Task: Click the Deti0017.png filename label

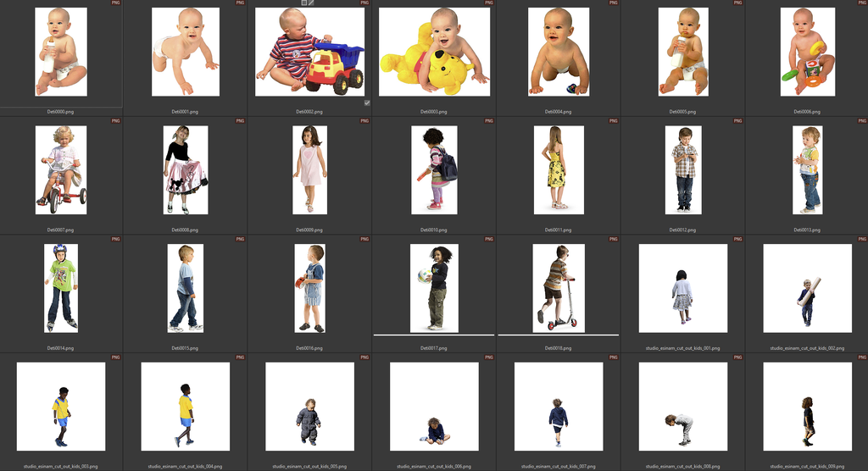Action: point(433,348)
